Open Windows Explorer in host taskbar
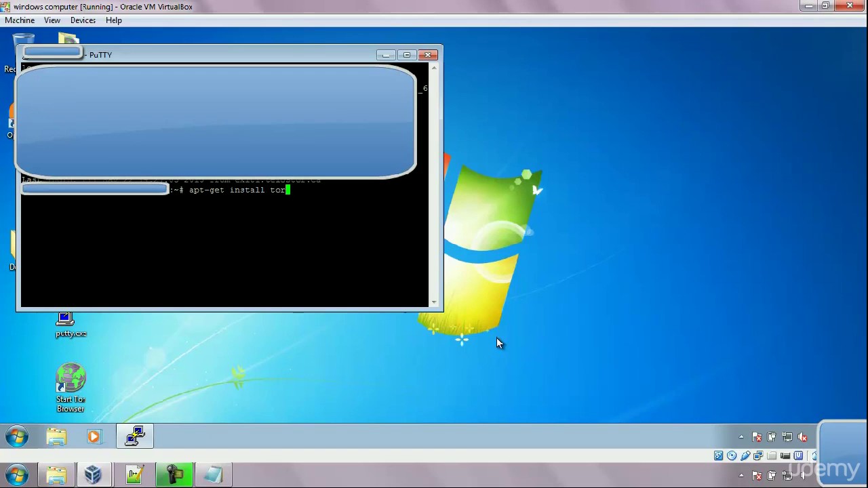 pyautogui.click(x=56, y=474)
